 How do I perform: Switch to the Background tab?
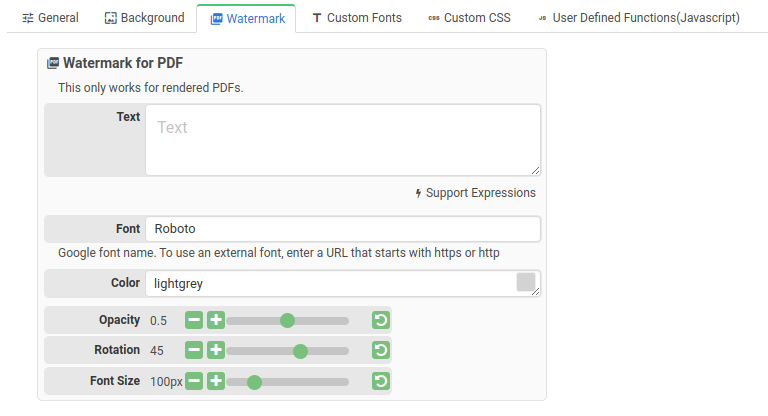pos(144,18)
